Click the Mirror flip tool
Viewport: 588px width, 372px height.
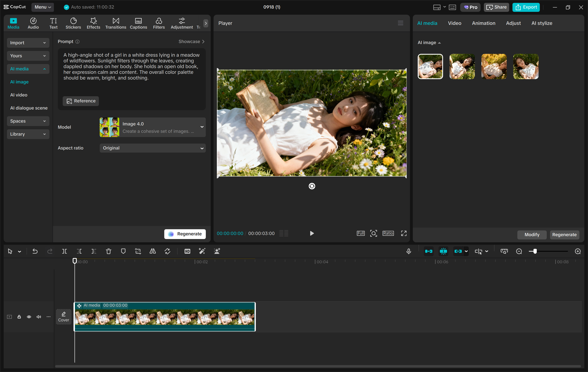(x=153, y=251)
